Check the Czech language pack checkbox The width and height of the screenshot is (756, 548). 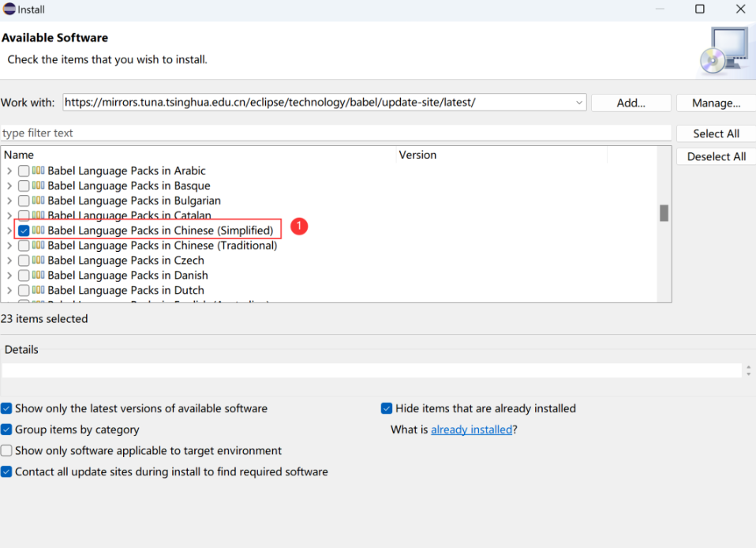tap(24, 261)
